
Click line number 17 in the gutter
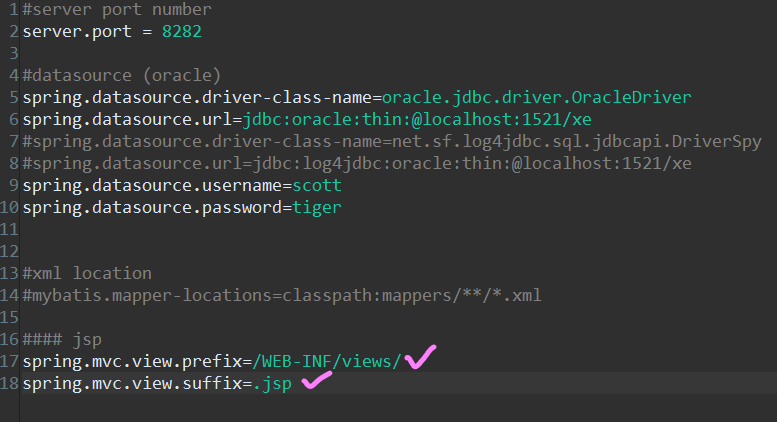pyautogui.click(x=9, y=362)
